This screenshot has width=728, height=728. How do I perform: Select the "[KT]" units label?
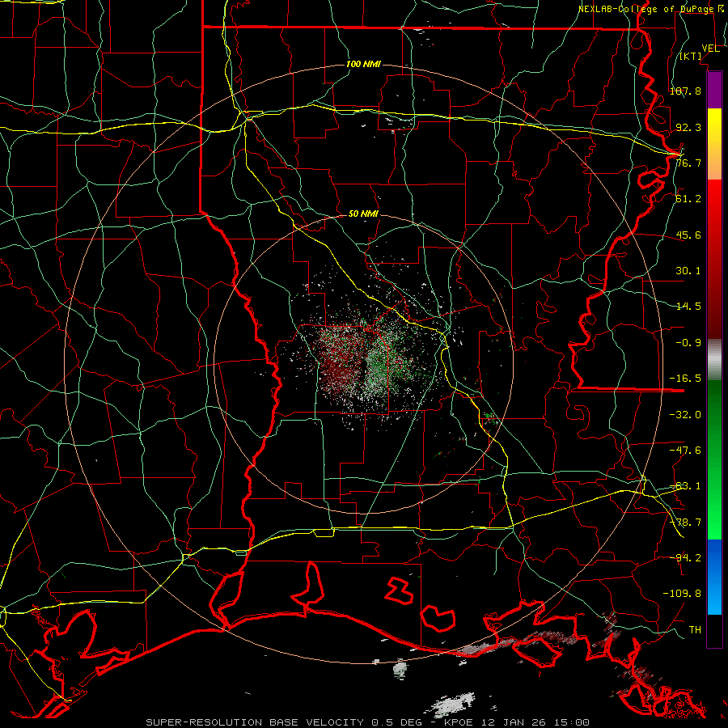691,56
